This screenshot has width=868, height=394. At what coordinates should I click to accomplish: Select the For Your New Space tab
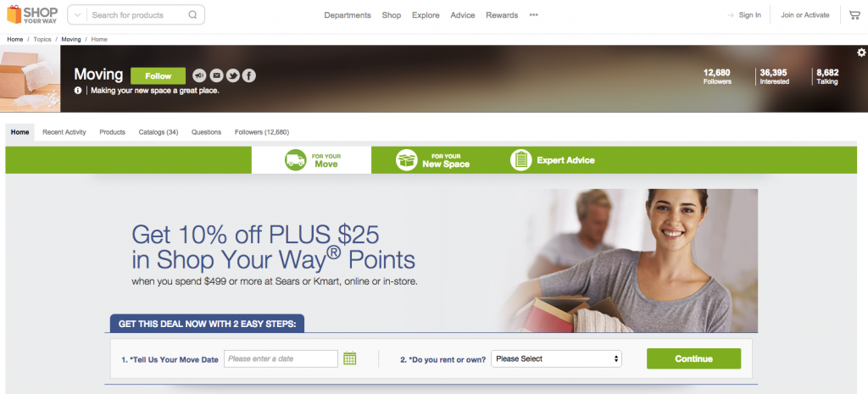coord(433,160)
